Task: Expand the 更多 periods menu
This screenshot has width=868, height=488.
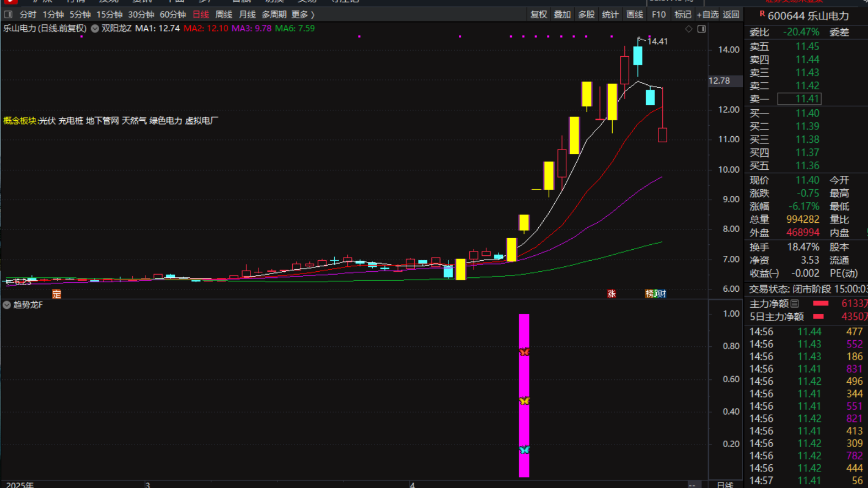Action: (302, 14)
